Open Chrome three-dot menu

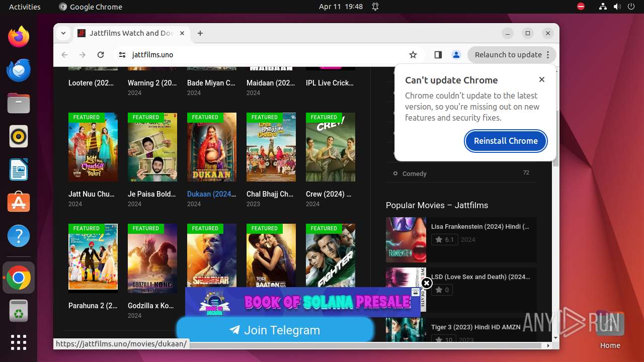548,55
